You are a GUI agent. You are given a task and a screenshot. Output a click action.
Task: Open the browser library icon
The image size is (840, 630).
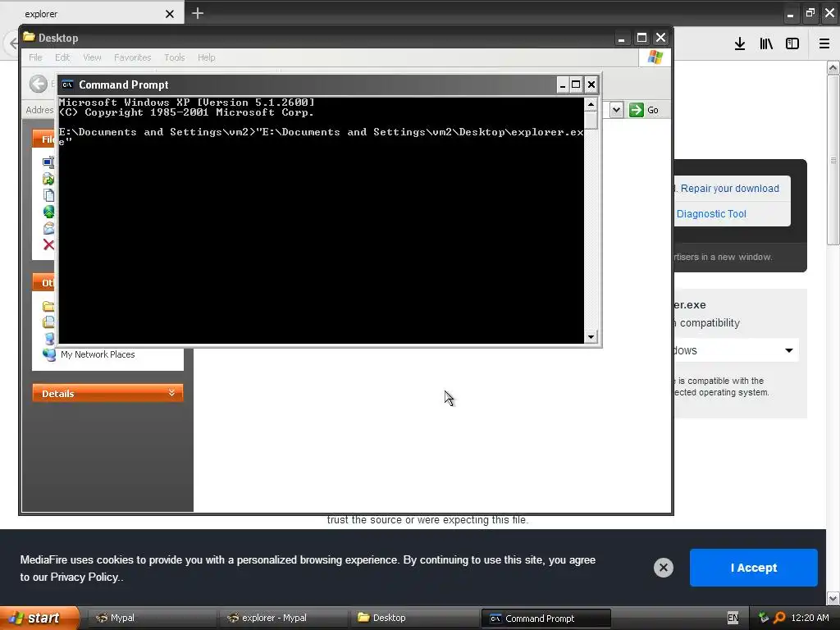pyautogui.click(x=766, y=44)
